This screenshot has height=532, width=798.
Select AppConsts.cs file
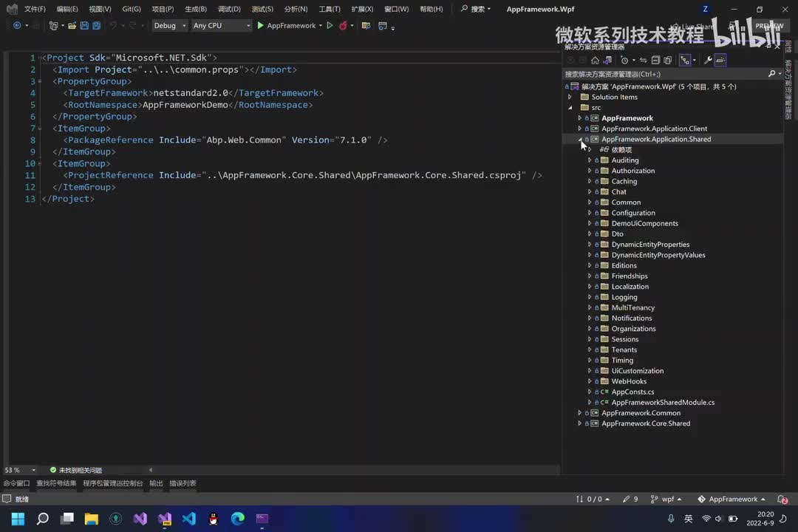tap(632, 392)
